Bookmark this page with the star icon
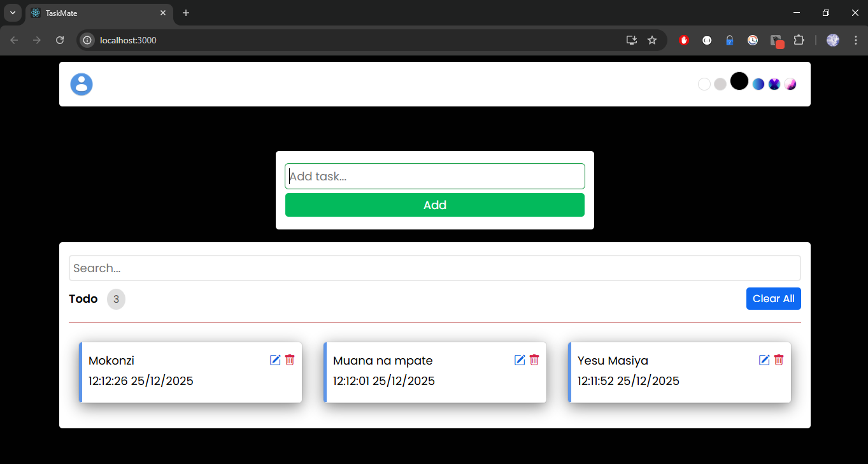The width and height of the screenshot is (868, 464). (652, 40)
